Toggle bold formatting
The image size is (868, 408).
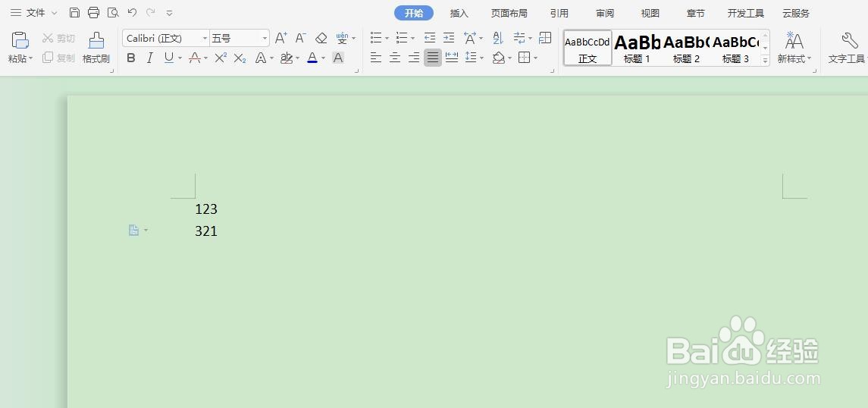pyautogui.click(x=130, y=58)
